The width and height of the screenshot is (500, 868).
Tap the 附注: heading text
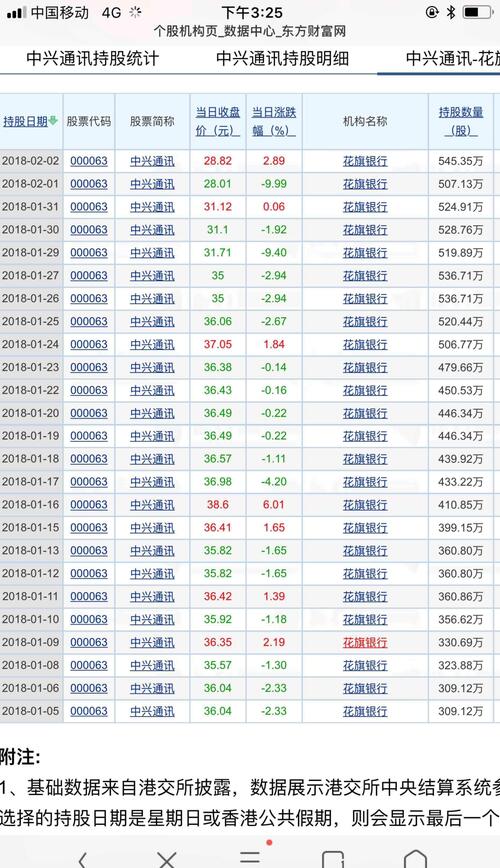20,756
